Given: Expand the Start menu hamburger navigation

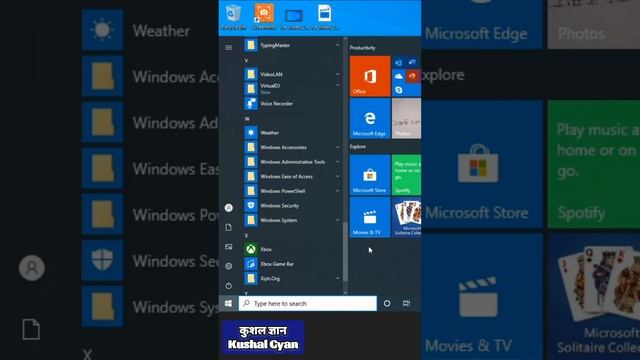Looking at the screenshot, I should [229, 48].
